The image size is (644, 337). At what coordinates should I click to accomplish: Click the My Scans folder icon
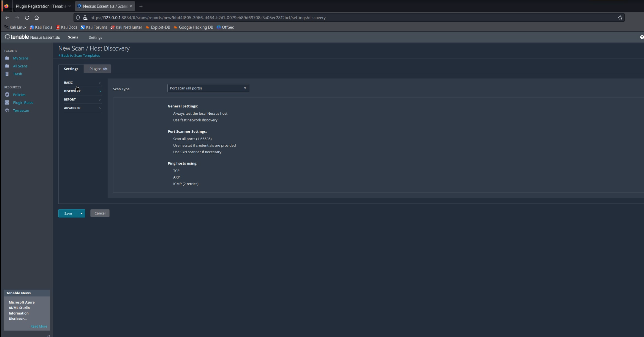click(7, 58)
